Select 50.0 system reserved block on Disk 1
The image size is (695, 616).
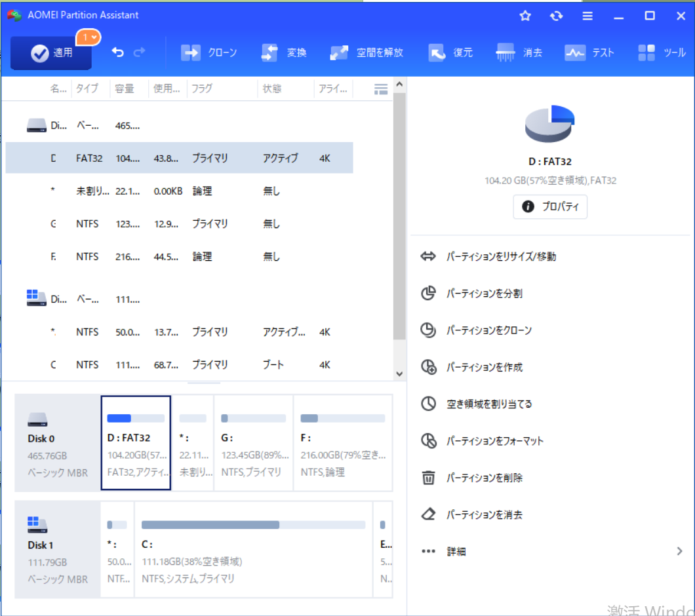tap(117, 550)
